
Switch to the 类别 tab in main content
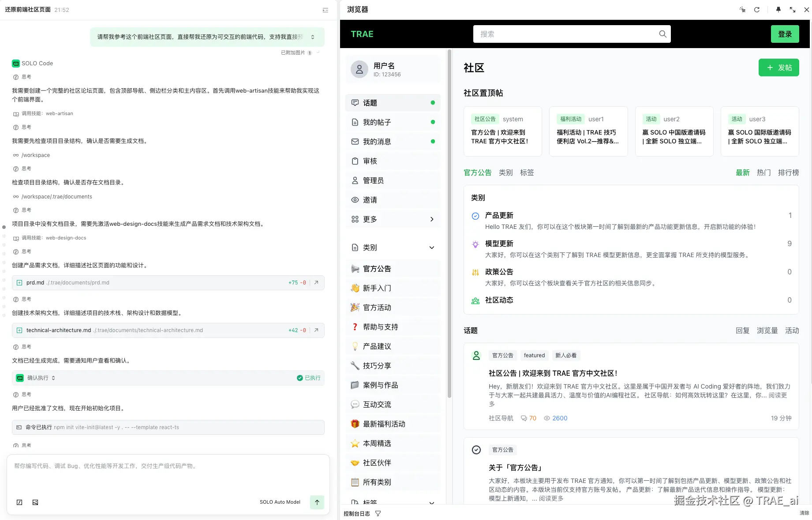click(506, 172)
